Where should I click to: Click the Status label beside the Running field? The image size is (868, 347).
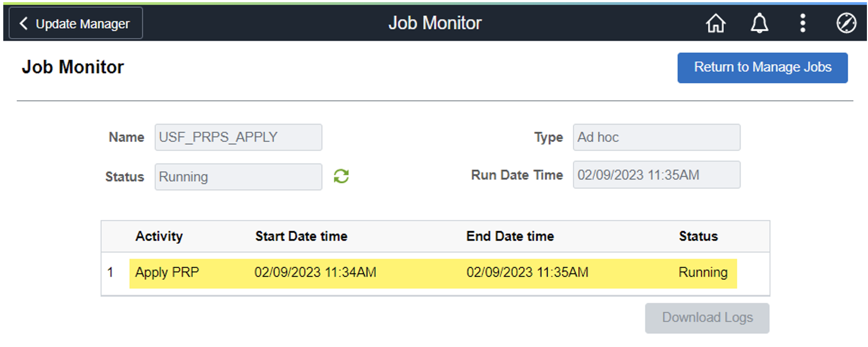(125, 177)
